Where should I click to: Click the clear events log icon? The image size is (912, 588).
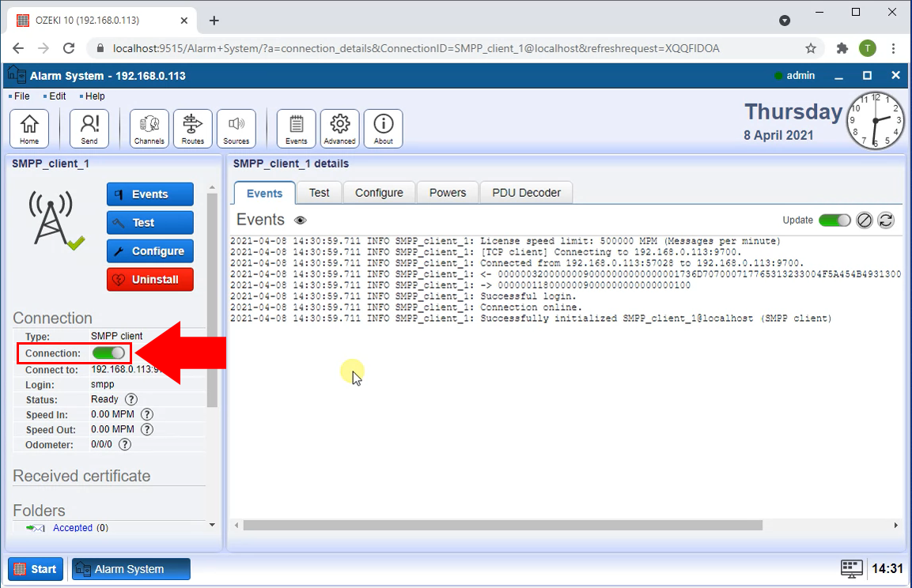865,220
